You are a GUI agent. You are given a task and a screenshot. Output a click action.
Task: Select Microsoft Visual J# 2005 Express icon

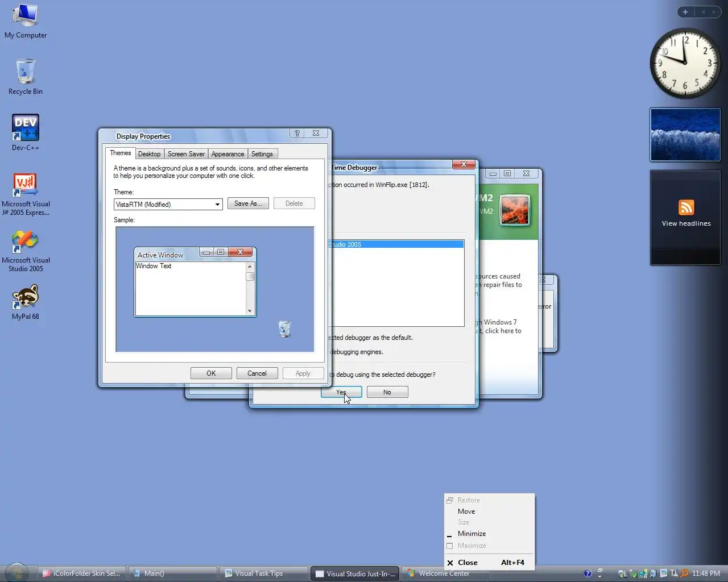(x=25, y=194)
